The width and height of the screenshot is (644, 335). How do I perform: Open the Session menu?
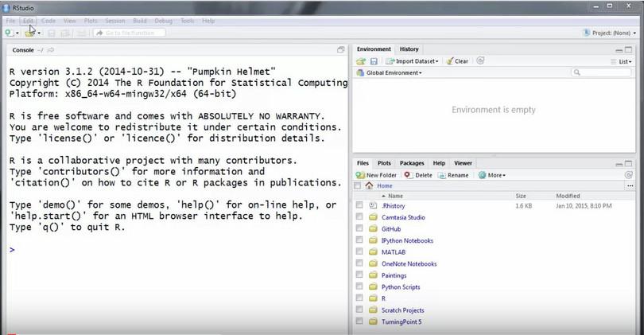[114, 21]
